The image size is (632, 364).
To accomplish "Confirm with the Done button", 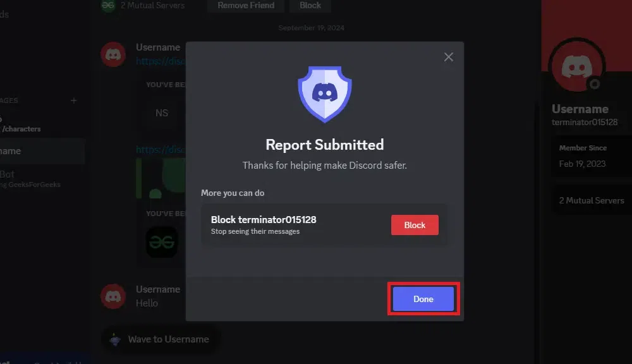I will click(423, 299).
